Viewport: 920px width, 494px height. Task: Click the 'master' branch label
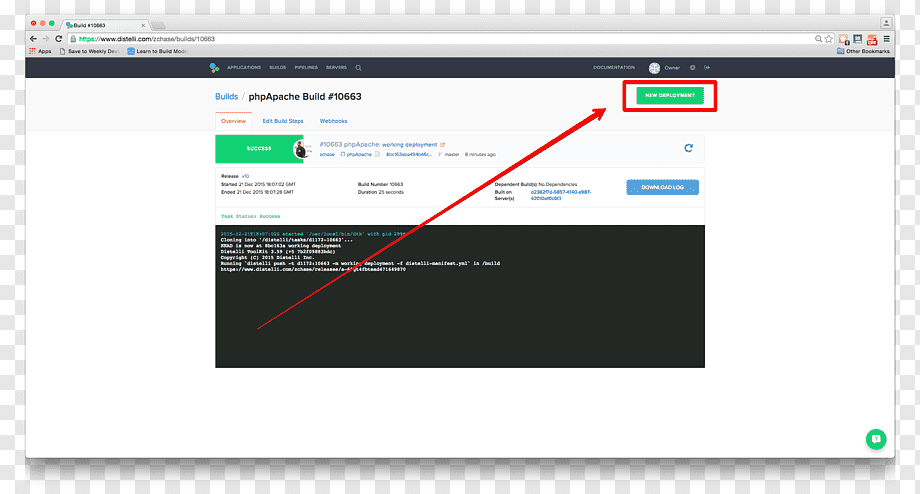tap(452, 154)
